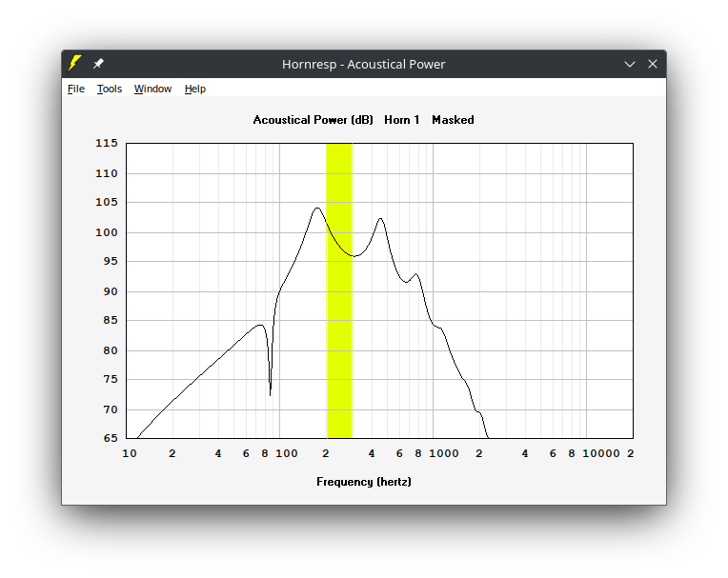Click the 104 dB peak of the curve
The image size is (728, 578).
click(317, 208)
